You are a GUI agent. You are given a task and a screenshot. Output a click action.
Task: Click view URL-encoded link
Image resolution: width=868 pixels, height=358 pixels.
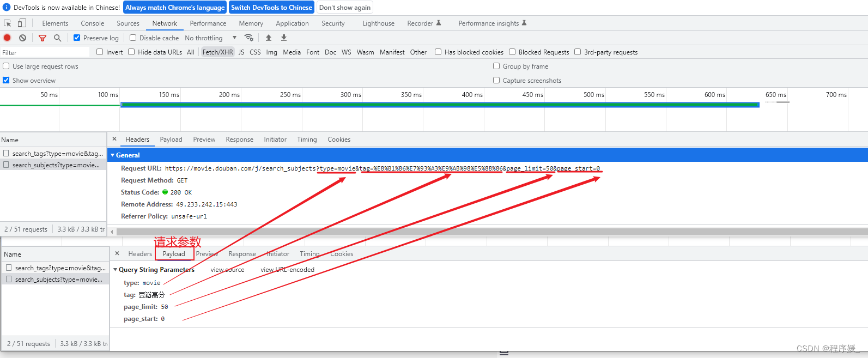(x=287, y=270)
